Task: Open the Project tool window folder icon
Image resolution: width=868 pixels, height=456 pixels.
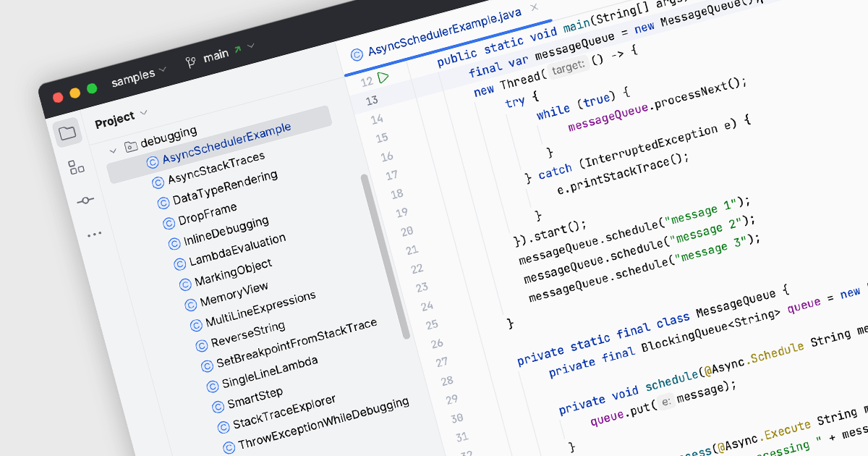Action: [67, 132]
